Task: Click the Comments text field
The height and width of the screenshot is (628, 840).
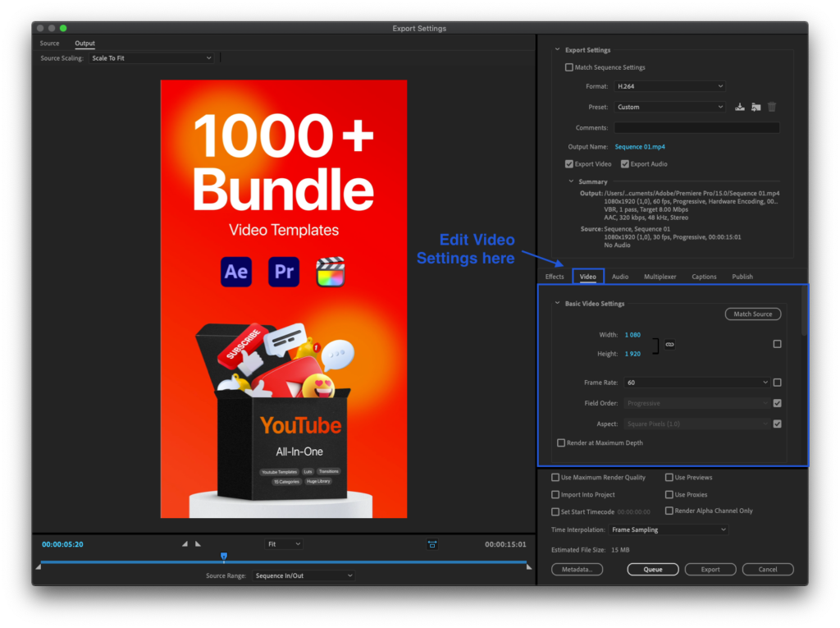Action: tap(697, 127)
